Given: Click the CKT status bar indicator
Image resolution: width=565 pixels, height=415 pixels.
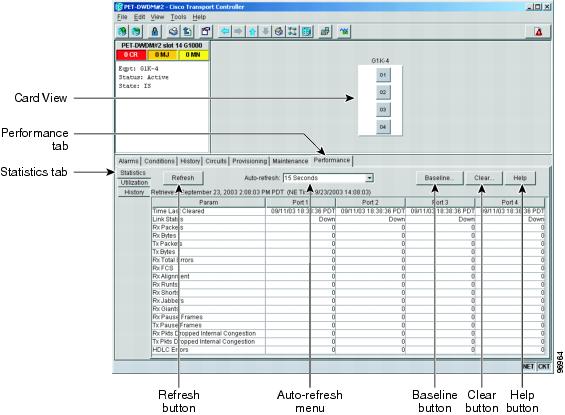Looking at the screenshot, I should (543, 366).
